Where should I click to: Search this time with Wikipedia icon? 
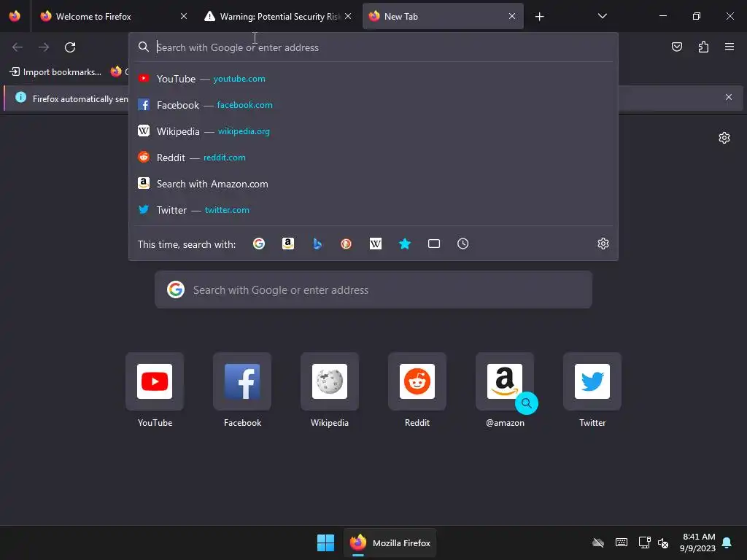coord(376,244)
